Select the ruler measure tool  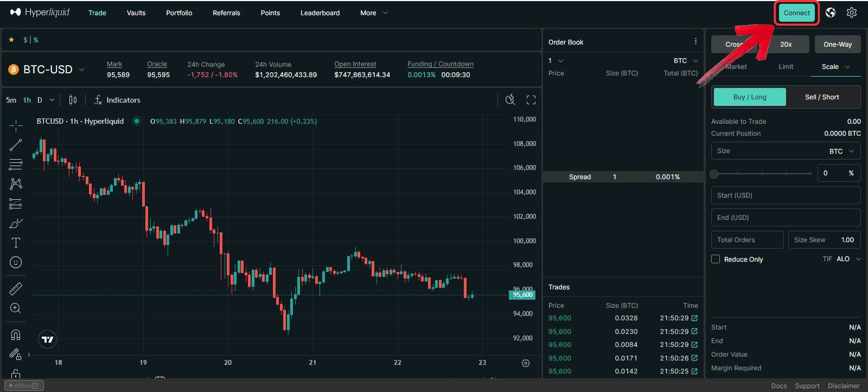16,289
